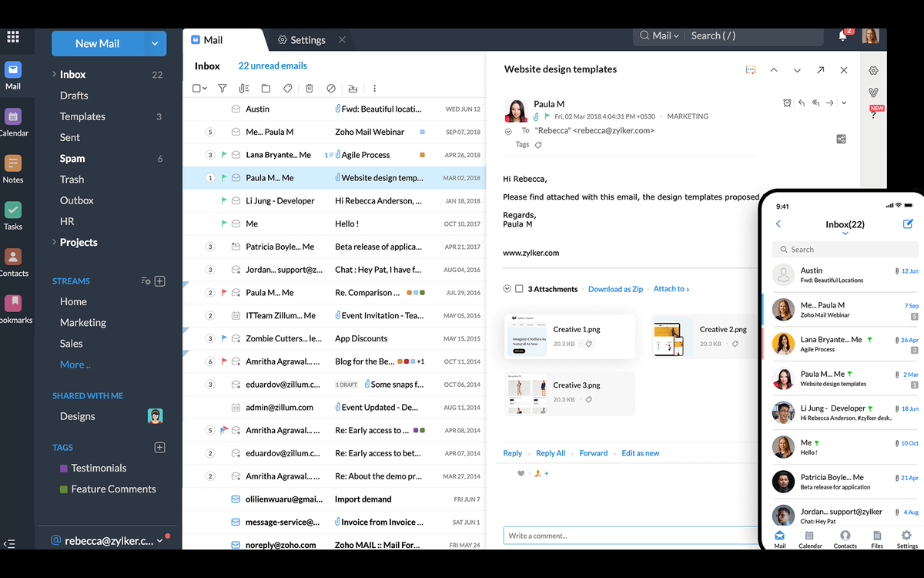Viewport: 924px width, 578px height.
Task: Click Download as Zip link
Action: point(615,289)
